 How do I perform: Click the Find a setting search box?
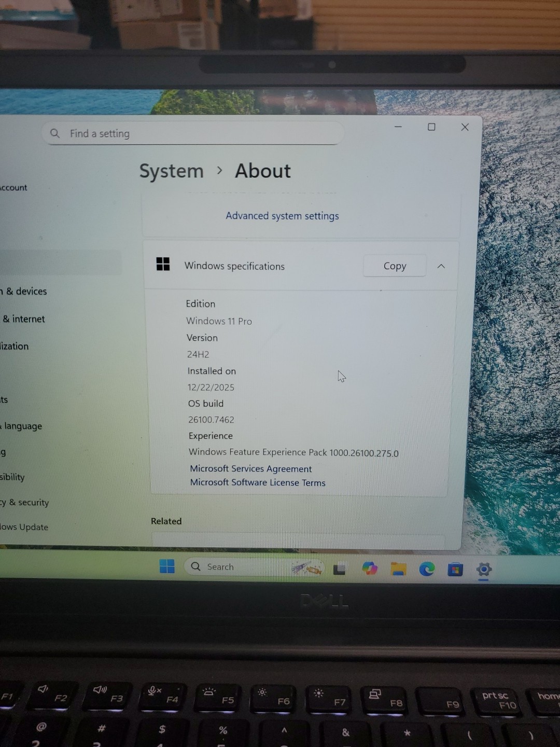coord(192,133)
